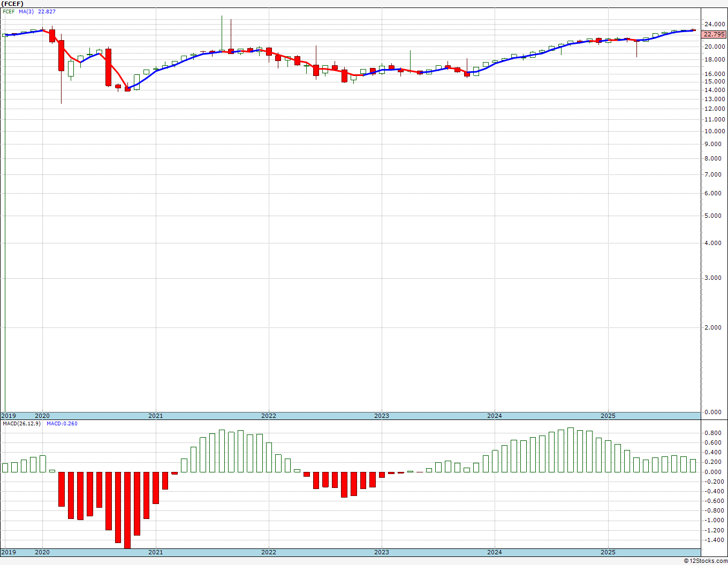The width and height of the screenshot is (728, 565).
Task: Click the 12.000 price axis label
Action: click(715, 109)
